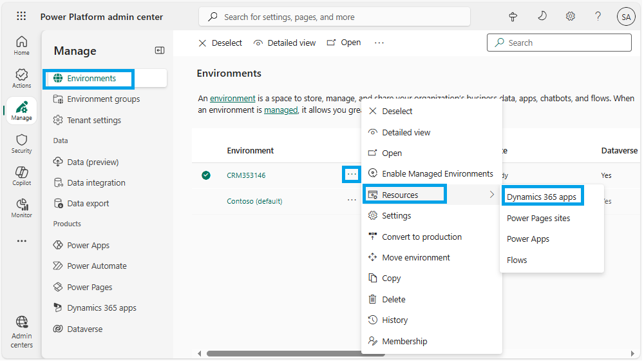Click the Actions icon in left rail
The image size is (644, 361).
coord(21,79)
